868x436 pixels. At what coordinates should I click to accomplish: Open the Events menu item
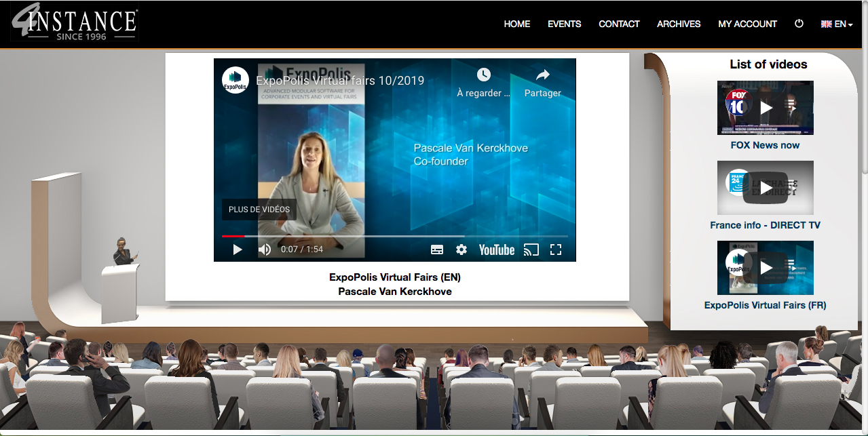(564, 24)
